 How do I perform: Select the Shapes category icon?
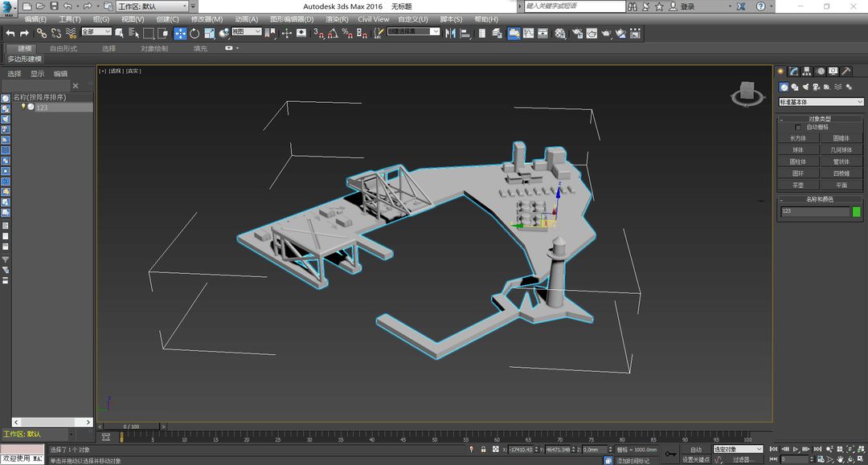click(795, 87)
